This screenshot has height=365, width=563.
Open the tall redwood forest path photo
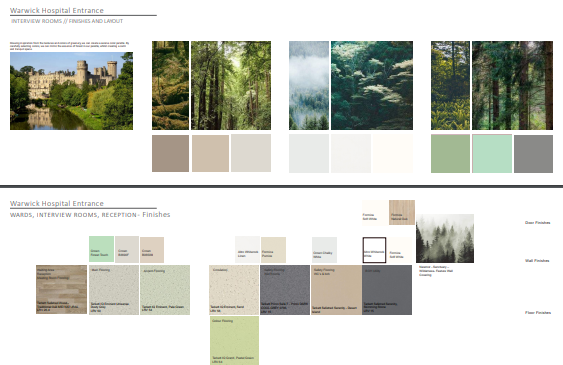231,85
